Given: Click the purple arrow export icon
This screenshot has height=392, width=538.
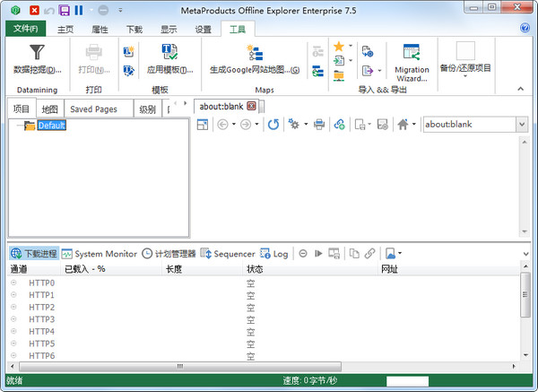Looking at the screenshot, I should coord(368,71).
